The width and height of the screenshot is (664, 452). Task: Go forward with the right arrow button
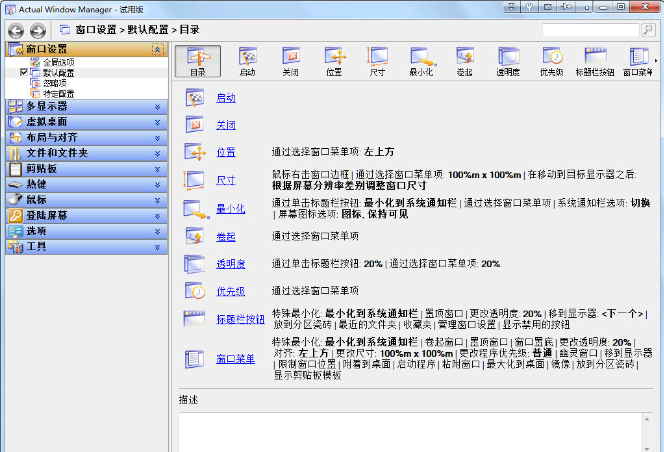38,31
